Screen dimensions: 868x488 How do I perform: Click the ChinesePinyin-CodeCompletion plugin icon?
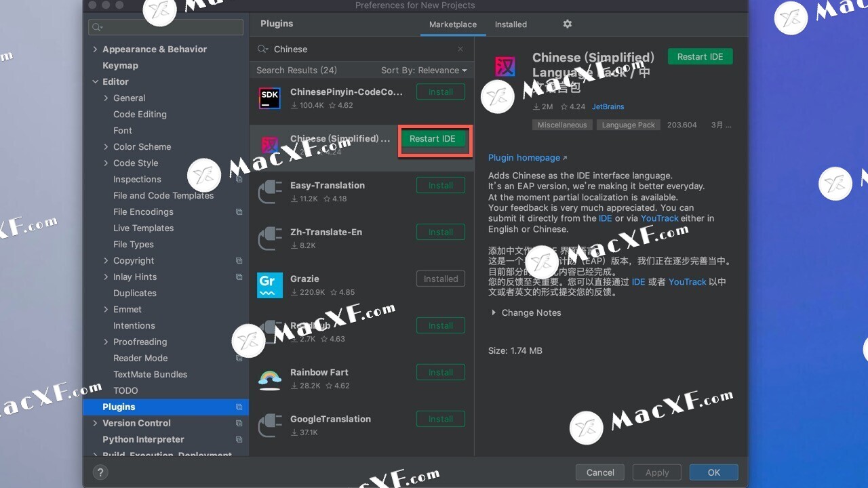270,98
